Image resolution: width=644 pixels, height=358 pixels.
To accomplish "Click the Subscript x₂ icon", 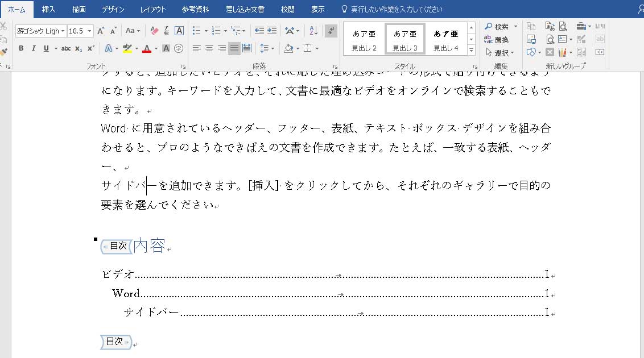I will click(x=79, y=48).
